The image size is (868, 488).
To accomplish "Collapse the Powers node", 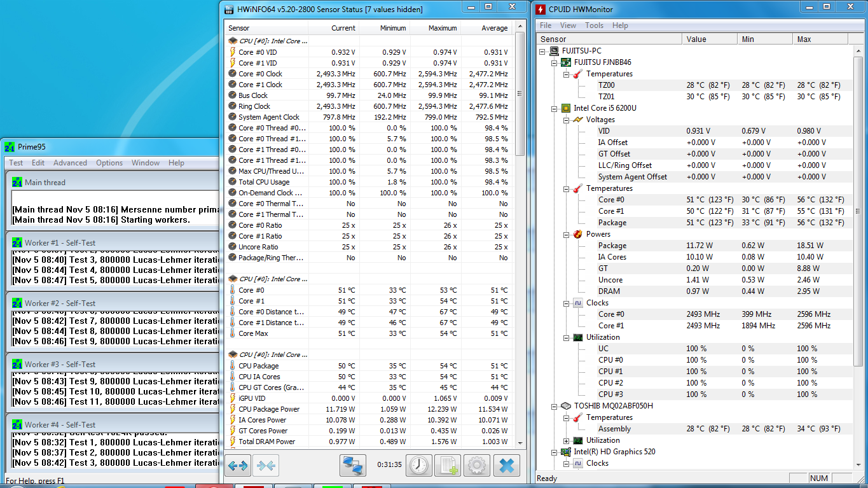I will point(566,234).
